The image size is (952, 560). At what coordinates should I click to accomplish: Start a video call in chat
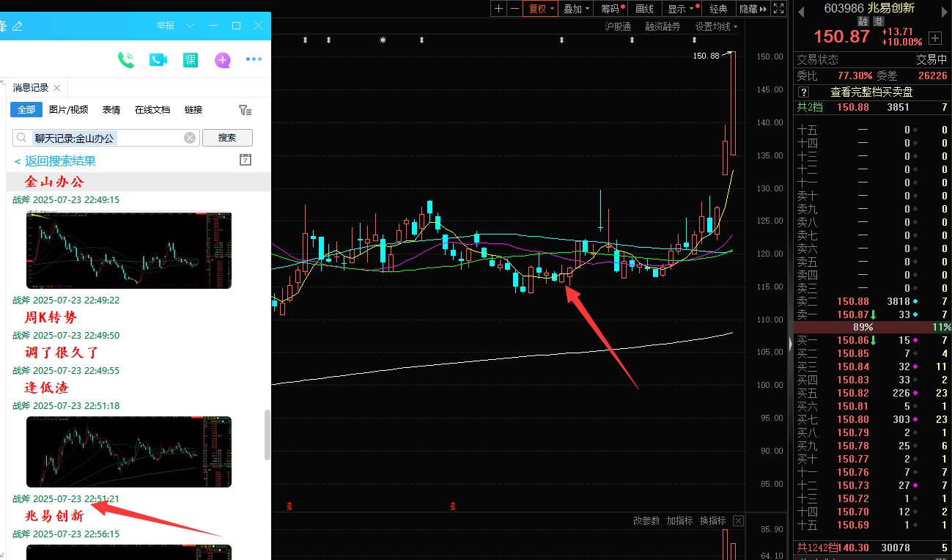point(158,60)
